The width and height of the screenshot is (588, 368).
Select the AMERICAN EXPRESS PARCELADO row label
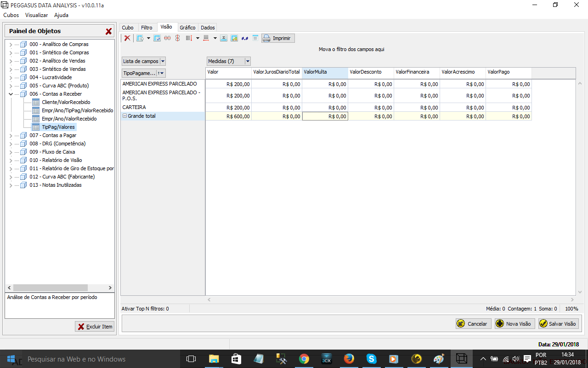point(163,84)
